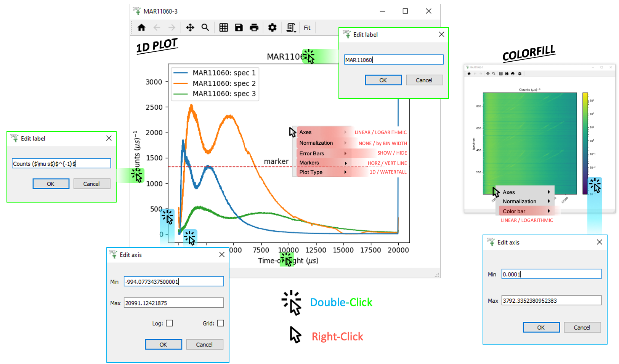Screen dimensions: 619x364
Task: Click the Print icon in toolbar
Action: click(254, 27)
